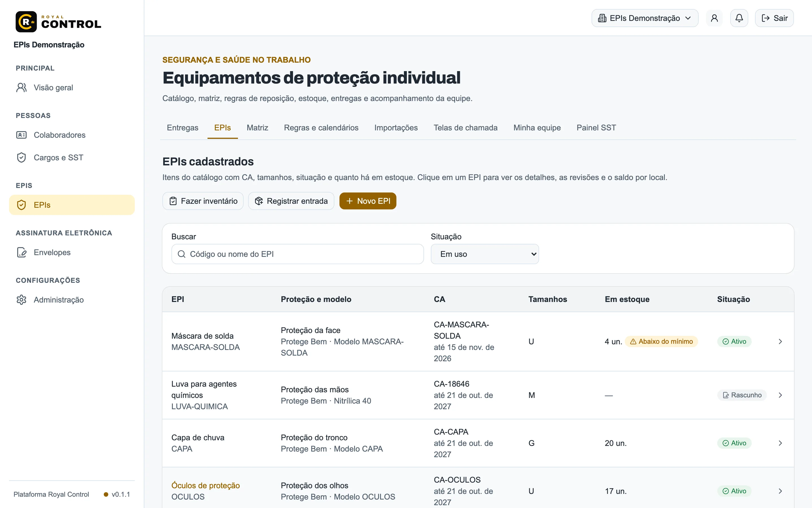Click the Administração gear icon
The height and width of the screenshot is (508, 812).
click(x=21, y=300)
